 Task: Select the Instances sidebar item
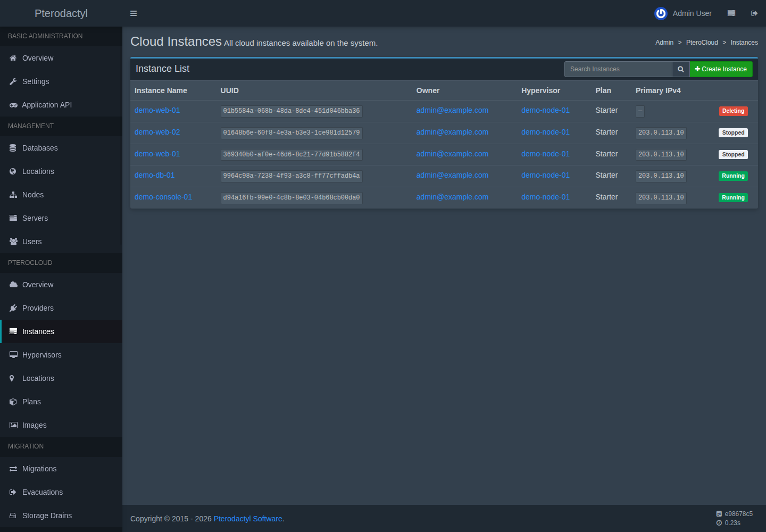61,331
